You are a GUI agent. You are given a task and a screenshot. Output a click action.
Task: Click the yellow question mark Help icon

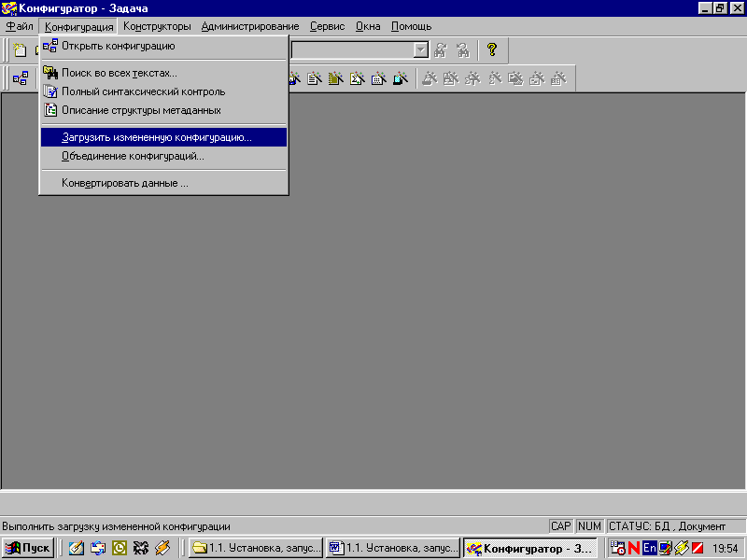pos(492,49)
